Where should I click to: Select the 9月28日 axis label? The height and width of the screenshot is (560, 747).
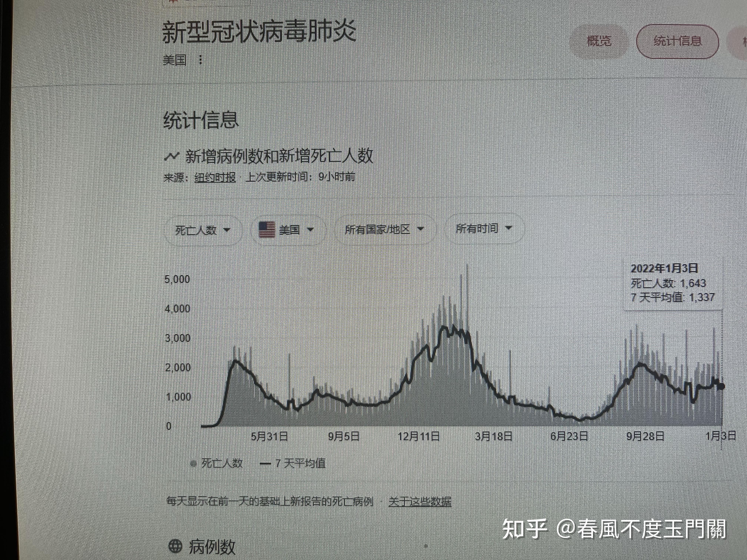pos(645,436)
